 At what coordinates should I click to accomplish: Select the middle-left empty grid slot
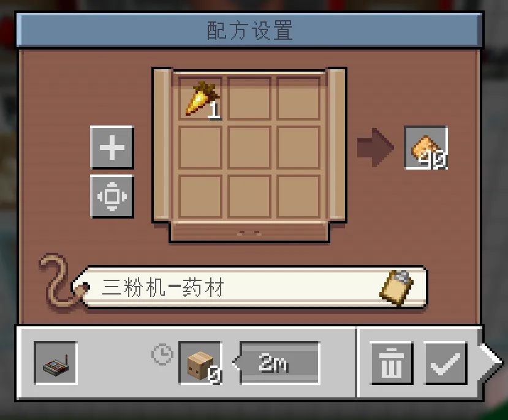pos(200,148)
